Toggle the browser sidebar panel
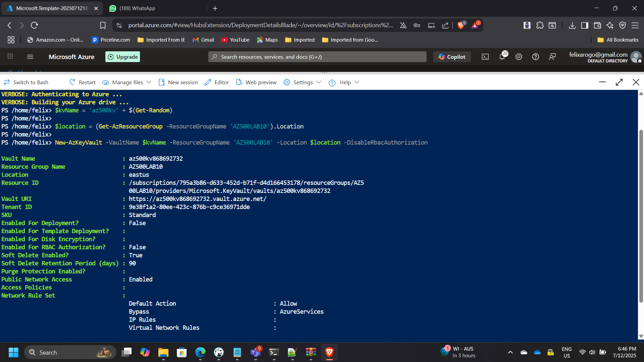The width and height of the screenshot is (644, 362). tap(585, 25)
